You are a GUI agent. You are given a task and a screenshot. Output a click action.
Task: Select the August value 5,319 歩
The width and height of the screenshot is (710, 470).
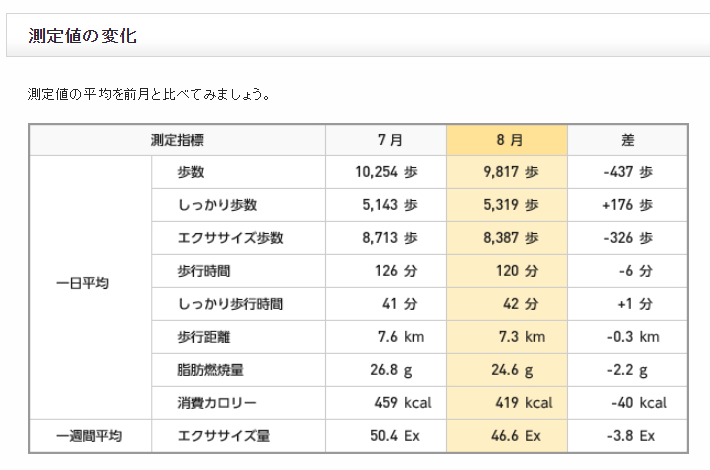pyautogui.click(x=511, y=205)
